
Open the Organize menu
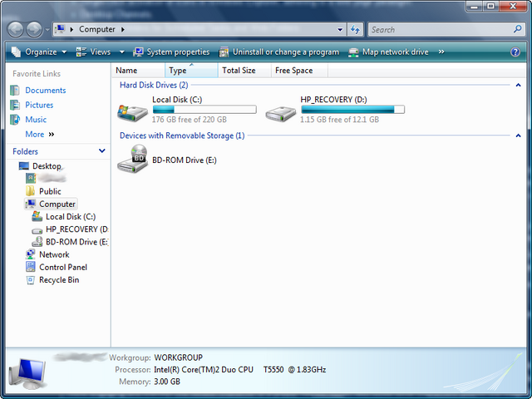tap(39, 52)
